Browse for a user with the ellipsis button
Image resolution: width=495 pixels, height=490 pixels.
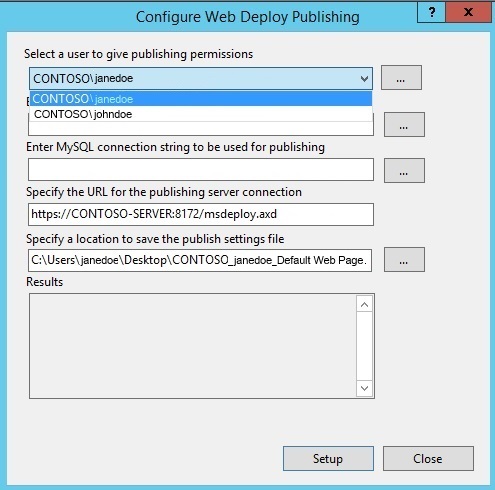(x=401, y=78)
